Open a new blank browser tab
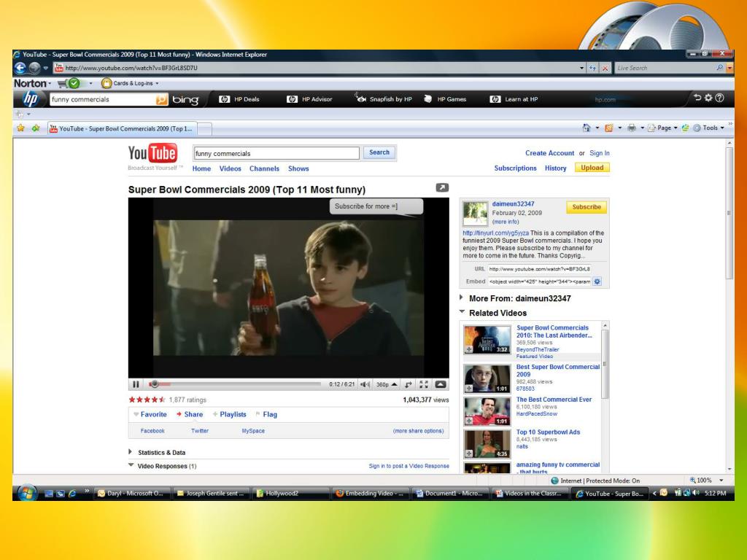 (204, 128)
